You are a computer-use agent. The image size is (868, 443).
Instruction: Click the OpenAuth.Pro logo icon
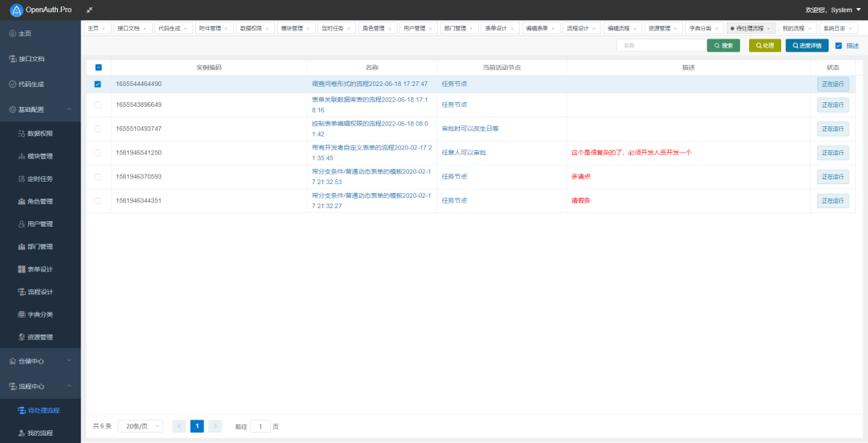click(17, 10)
